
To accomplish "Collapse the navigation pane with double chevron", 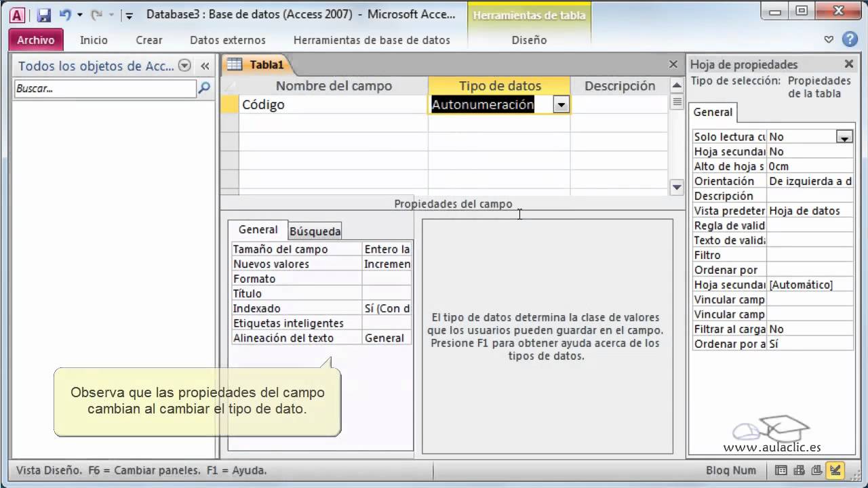I will click(x=205, y=66).
